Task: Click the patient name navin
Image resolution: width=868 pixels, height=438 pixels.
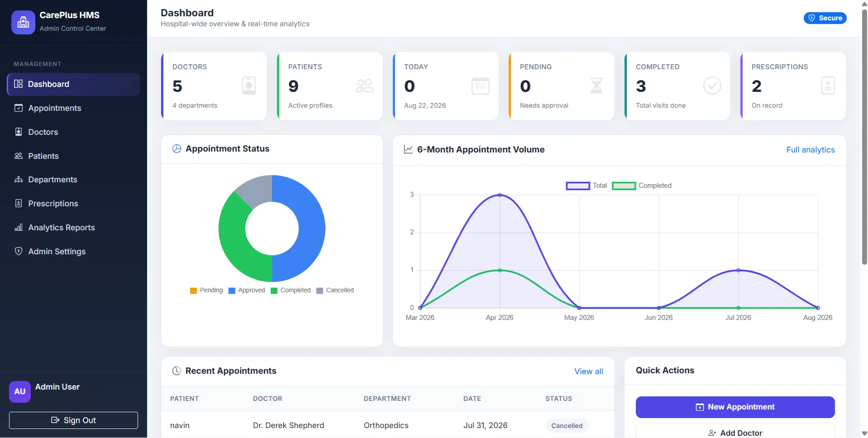Action: click(x=180, y=425)
